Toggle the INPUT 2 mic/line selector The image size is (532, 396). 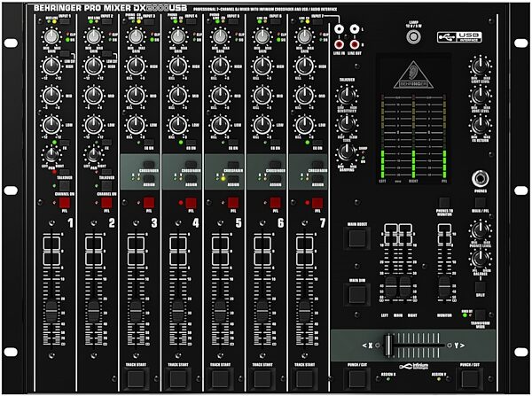pyautogui.click(x=107, y=21)
